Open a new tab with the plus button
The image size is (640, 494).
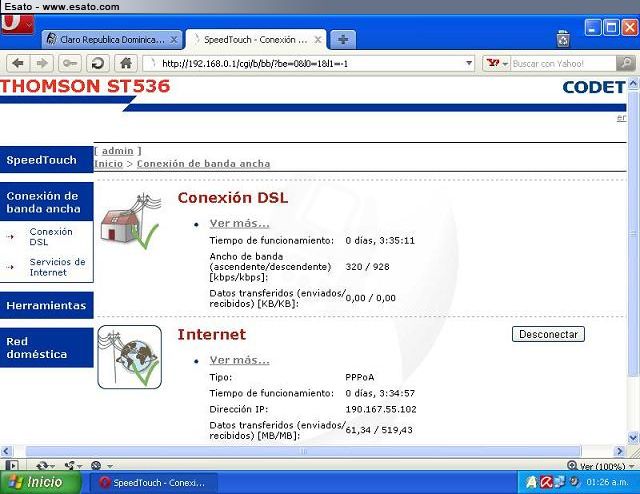coord(343,40)
